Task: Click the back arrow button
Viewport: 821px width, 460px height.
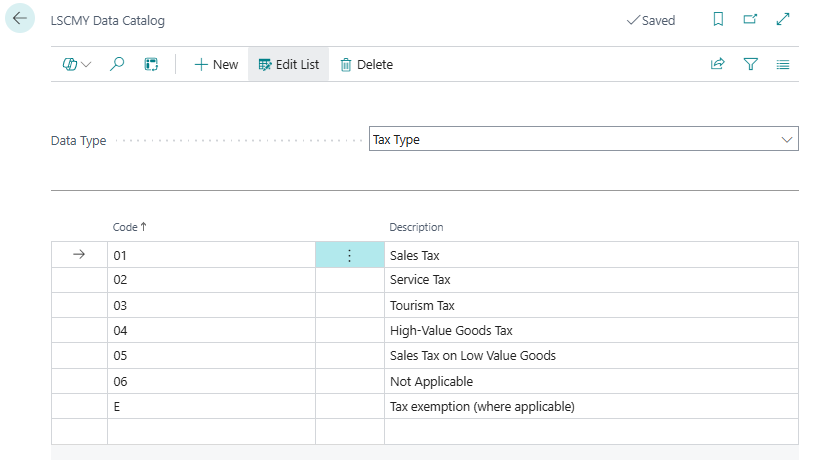Action: pyautogui.click(x=20, y=19)
